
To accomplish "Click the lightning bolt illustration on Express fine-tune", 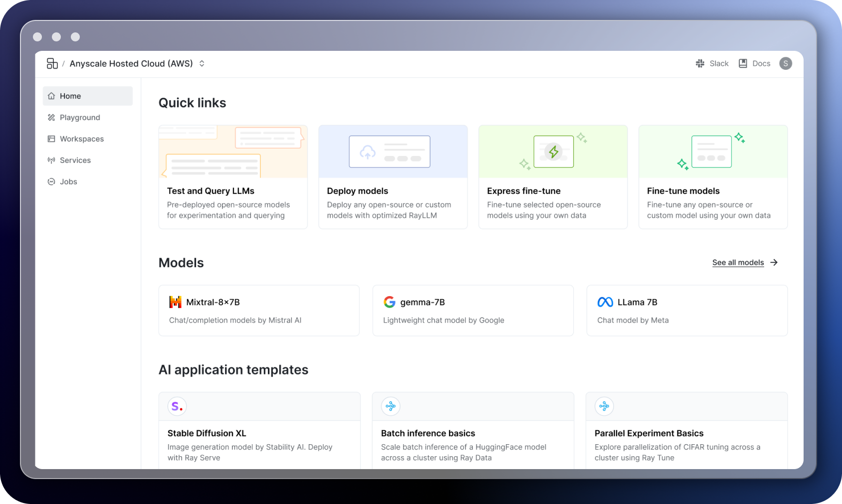I will [554, 152].
